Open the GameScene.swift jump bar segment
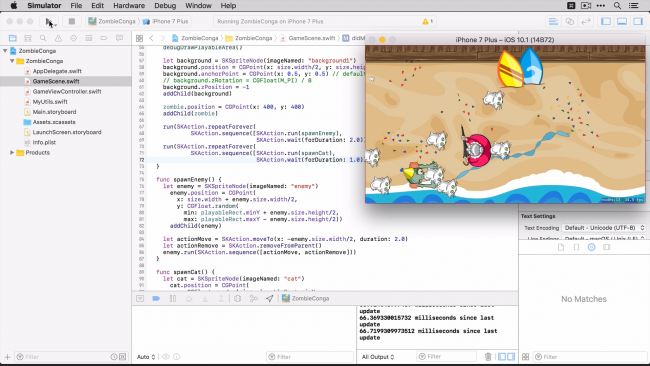This screenshot has width=650, height=366. click(308, 38)
